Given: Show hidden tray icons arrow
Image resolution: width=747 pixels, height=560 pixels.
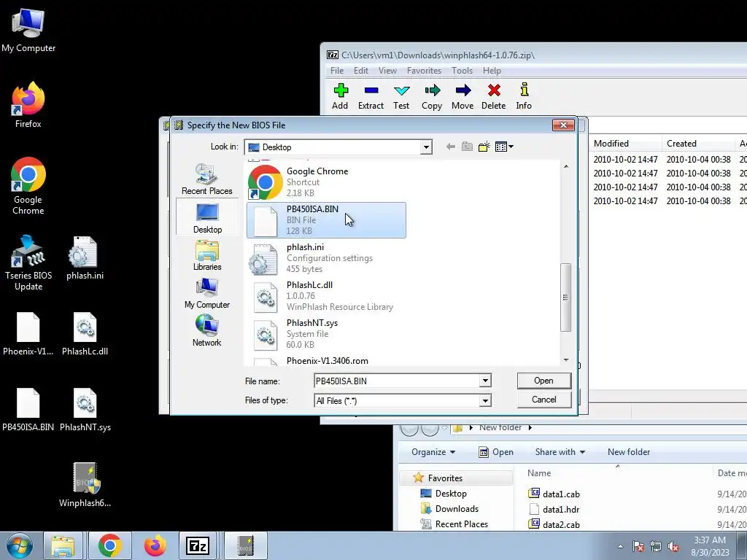Looking at the screenshot, I should 620,546.
